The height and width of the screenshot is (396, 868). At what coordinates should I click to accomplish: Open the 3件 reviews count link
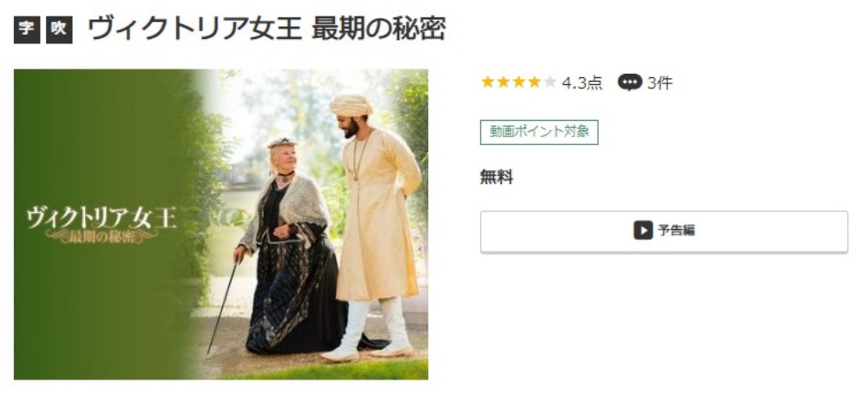tap(660, 83)
